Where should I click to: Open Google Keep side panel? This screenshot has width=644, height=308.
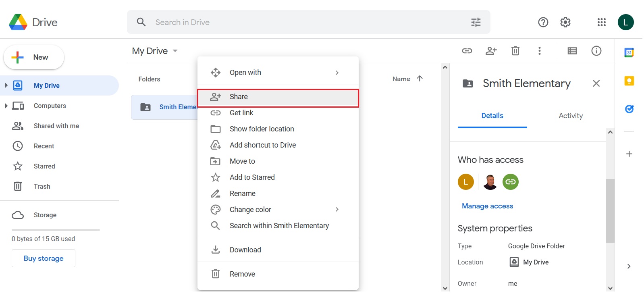[x=629, y=81]
